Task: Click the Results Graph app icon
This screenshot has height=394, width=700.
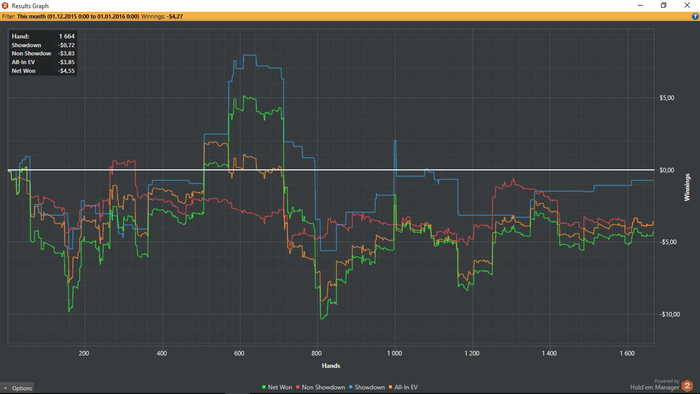Action: (5, 5)
